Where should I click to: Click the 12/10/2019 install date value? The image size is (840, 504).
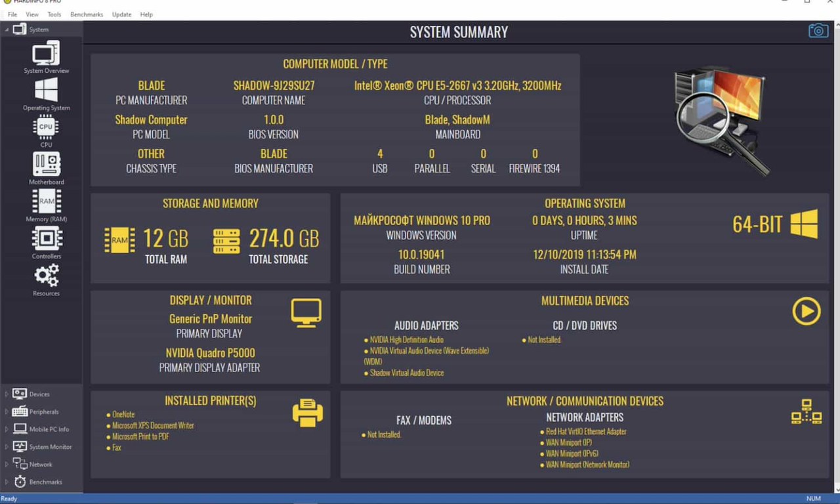[584, 255]
